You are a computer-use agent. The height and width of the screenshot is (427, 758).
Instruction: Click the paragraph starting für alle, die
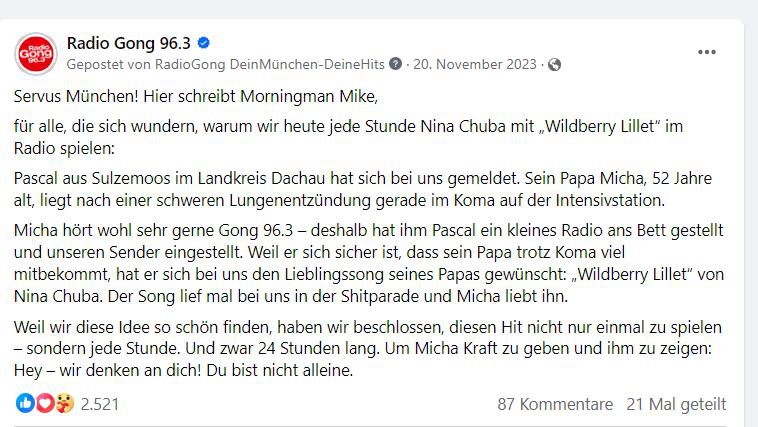(348, 137)
